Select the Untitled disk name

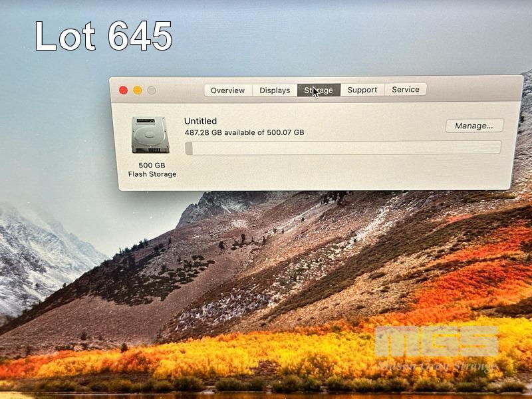tap(200, 121)
